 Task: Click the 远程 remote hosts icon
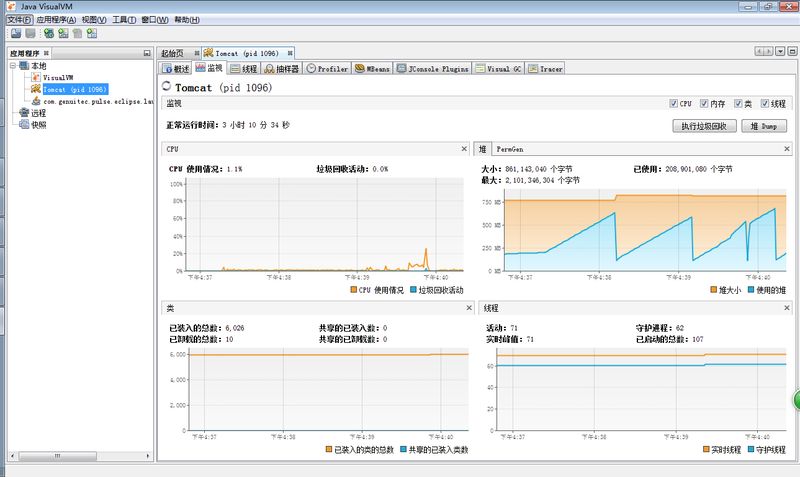(24, 113)
